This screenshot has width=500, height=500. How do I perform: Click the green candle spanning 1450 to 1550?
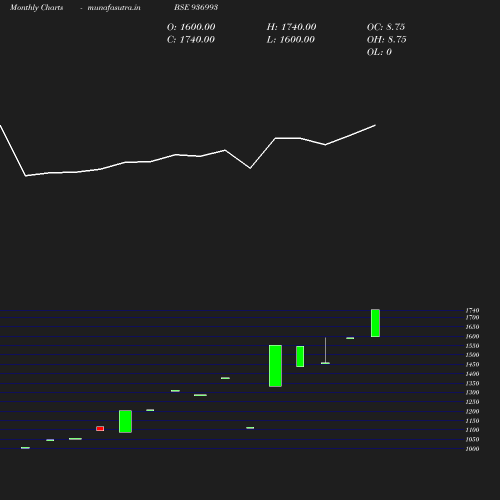(x=300, y=356)
